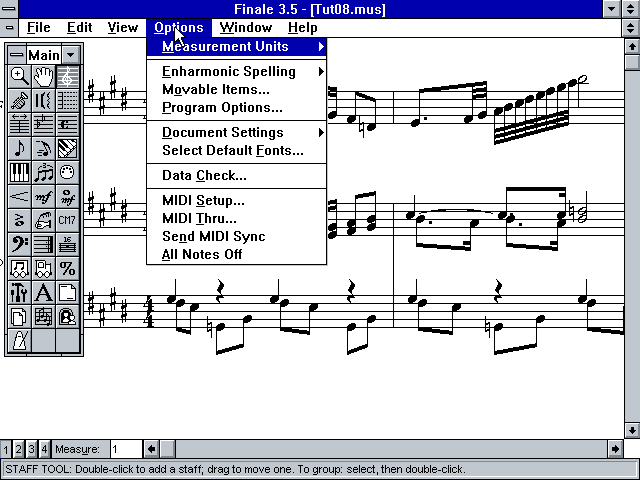
Task: Select the Time Signature tool
Action: coord(67,124)
